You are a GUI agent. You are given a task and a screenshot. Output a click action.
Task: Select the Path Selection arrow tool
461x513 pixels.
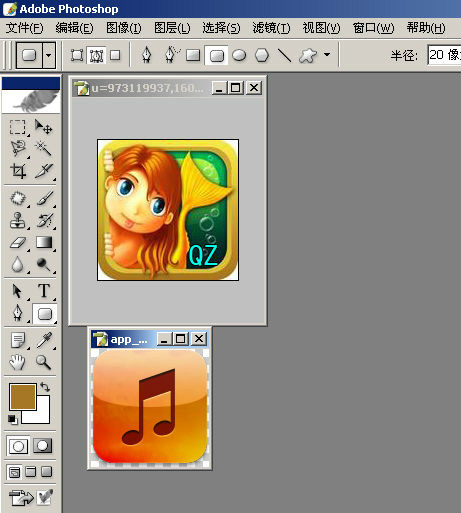click(x=17, y=291)
